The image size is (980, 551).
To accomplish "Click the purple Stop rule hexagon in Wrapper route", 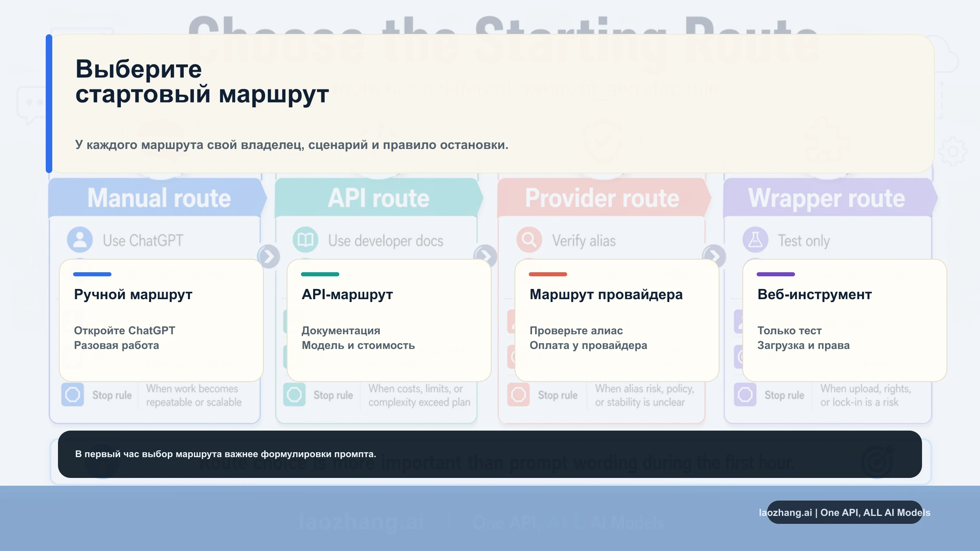I will (x=744, y=395).
